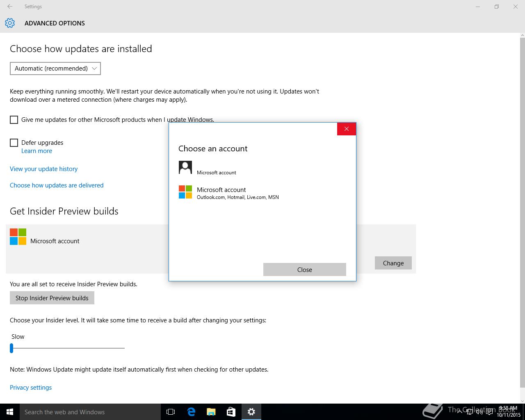Click the vertical scrollbar of the Settings page

522,212
